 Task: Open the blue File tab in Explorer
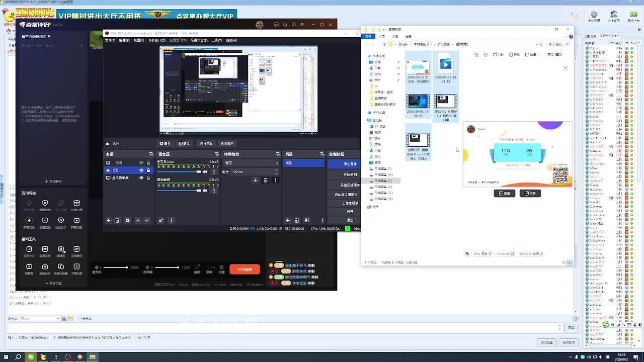pyautogui.click(x=368, y=36)
